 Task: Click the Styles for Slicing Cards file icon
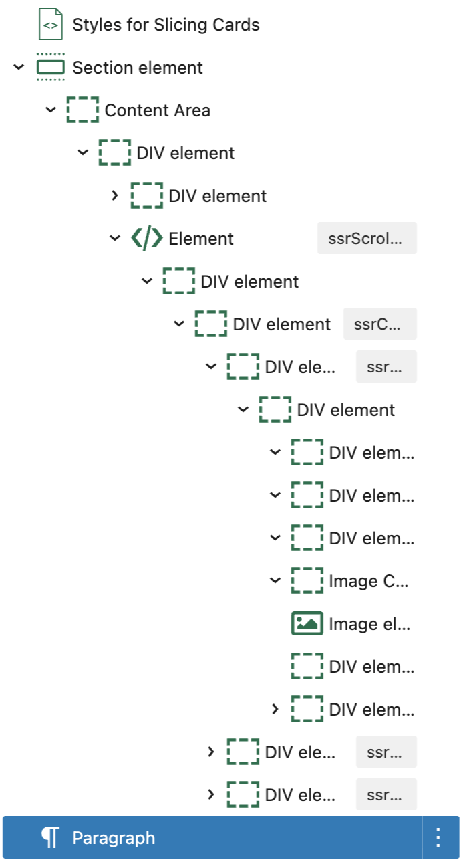pos(50,25)
